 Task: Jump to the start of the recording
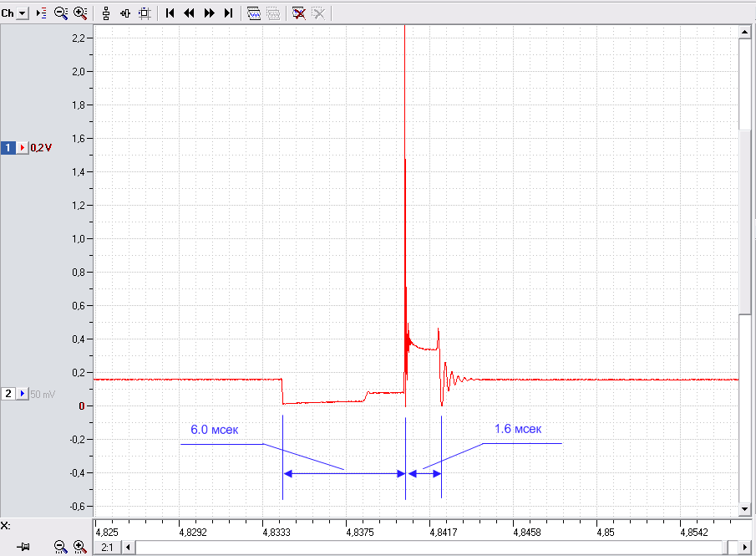[170, 13]
